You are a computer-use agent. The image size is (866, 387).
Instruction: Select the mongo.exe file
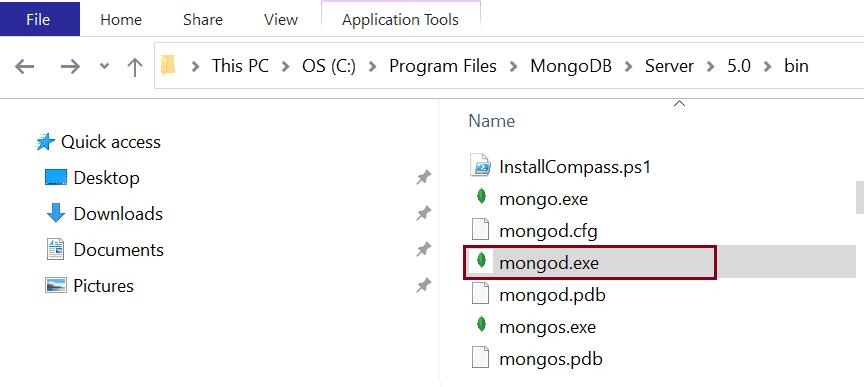pos(543,198)
